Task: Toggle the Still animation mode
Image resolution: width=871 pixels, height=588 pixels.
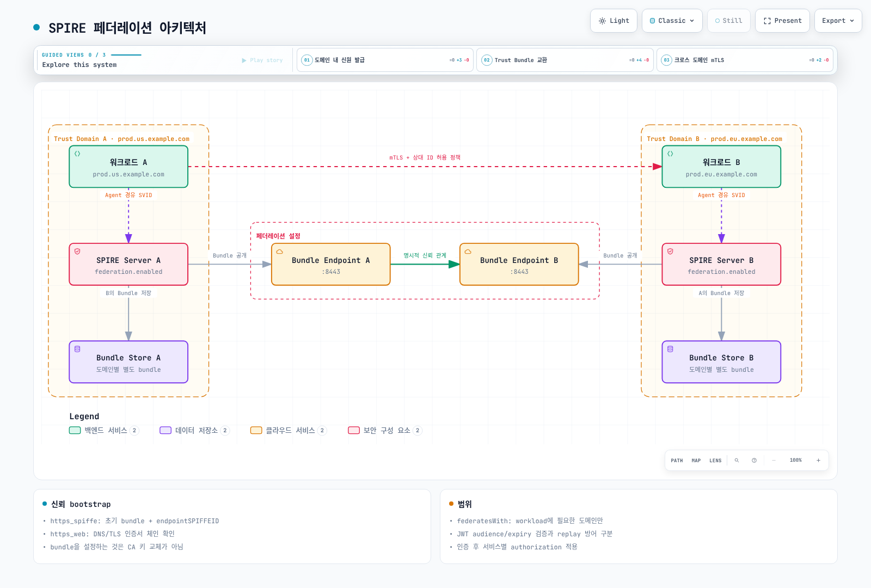Action: click(729, 21)
